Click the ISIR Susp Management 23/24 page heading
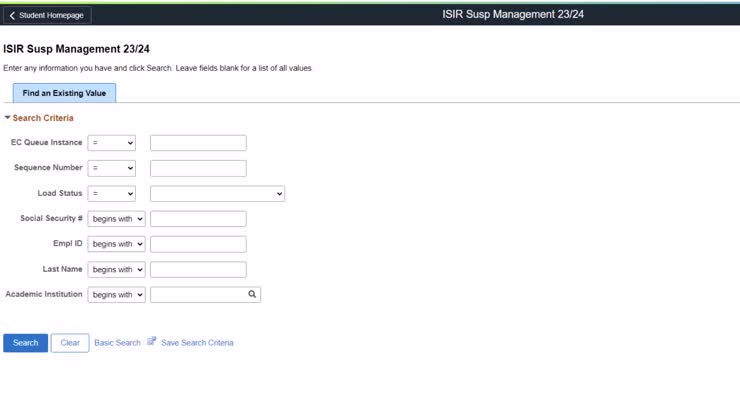This screenshot has height=416, width=740. [x=76, y=49]
